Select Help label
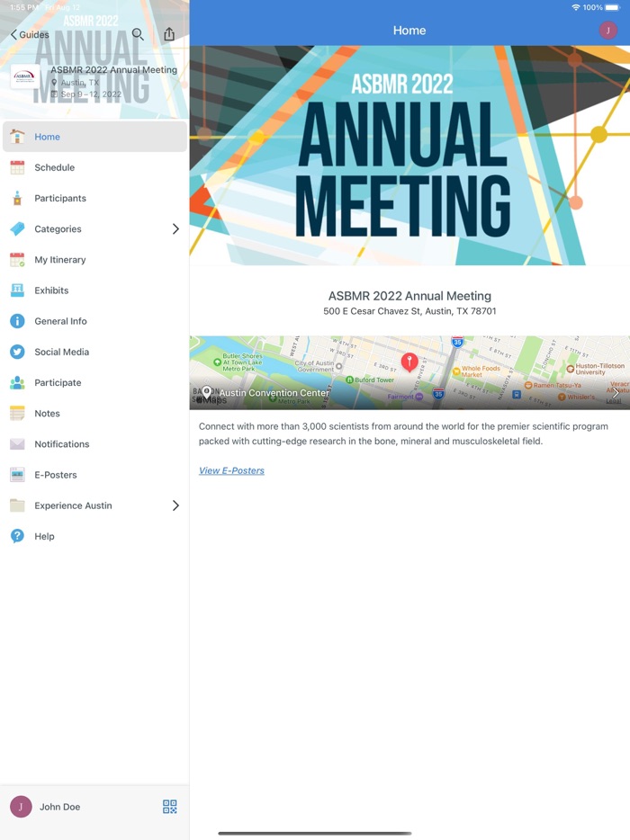 pos(44,536)
